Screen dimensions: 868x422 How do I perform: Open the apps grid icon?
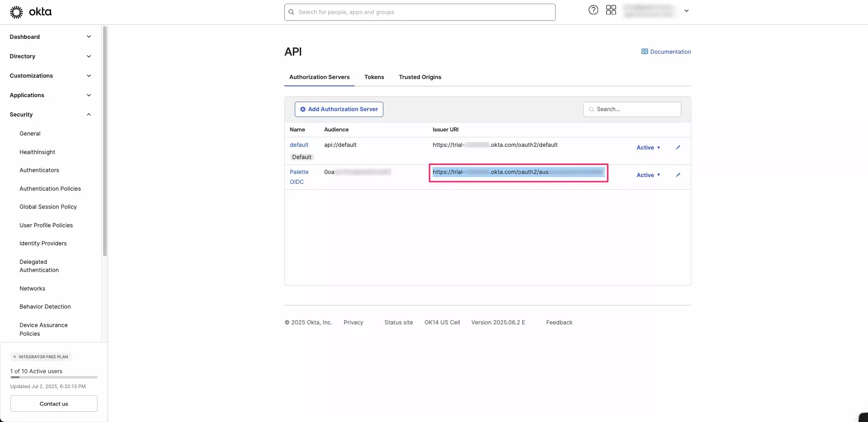pyautogui.click(x=611, y=10)
